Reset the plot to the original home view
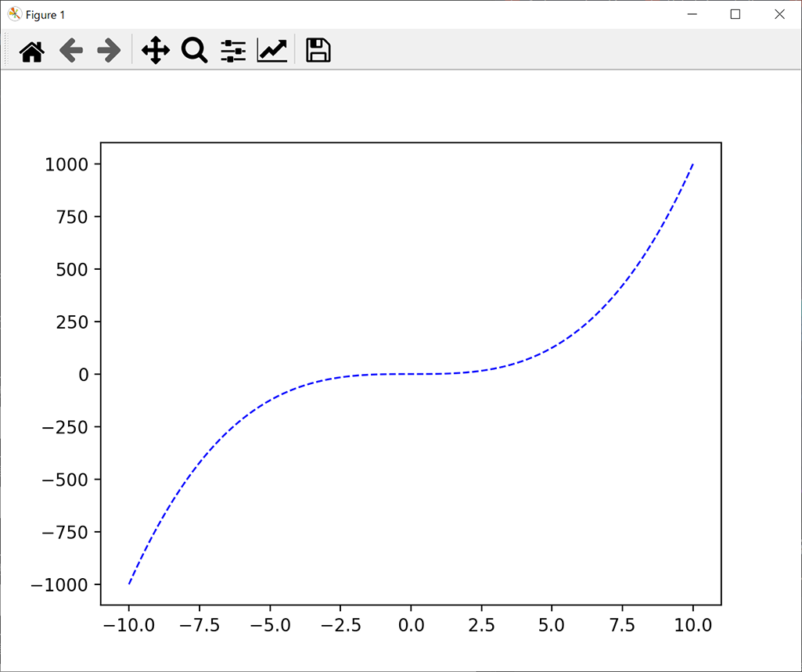 32,51
